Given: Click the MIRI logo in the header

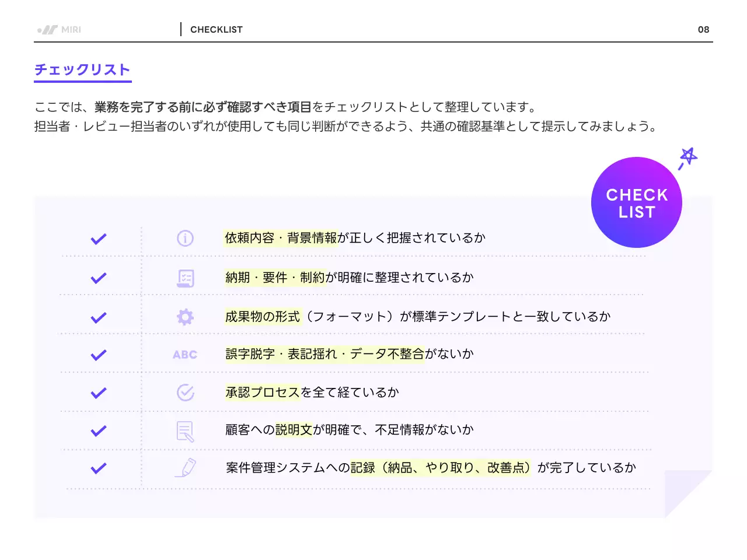Looking at the screenshot, I should [59, 29].
